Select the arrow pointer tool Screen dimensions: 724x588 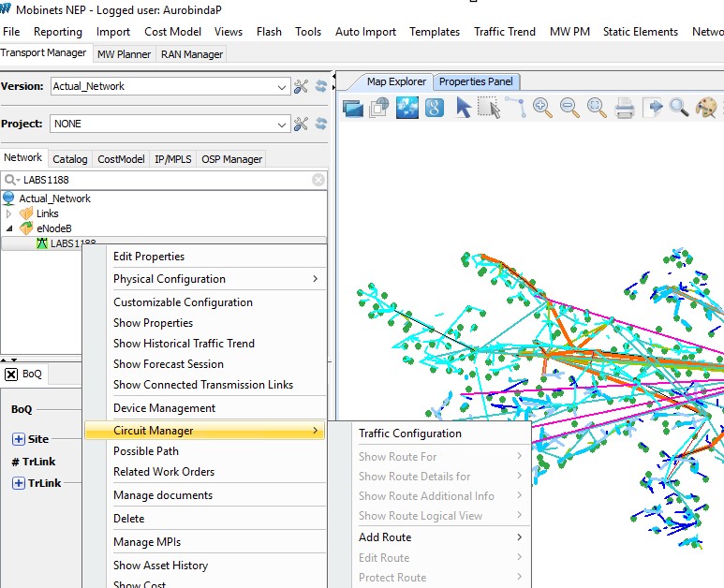click(x=463, y=108)
